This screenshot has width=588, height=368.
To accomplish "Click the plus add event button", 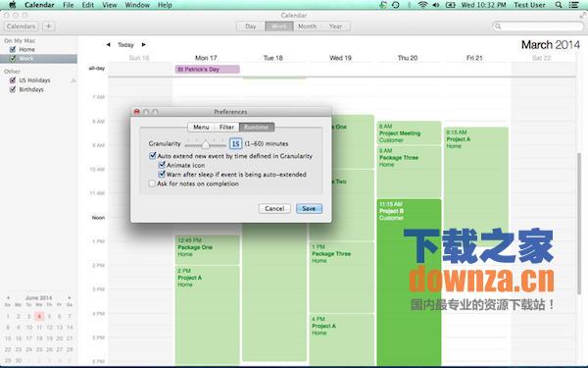I will (x=48, y=26).
